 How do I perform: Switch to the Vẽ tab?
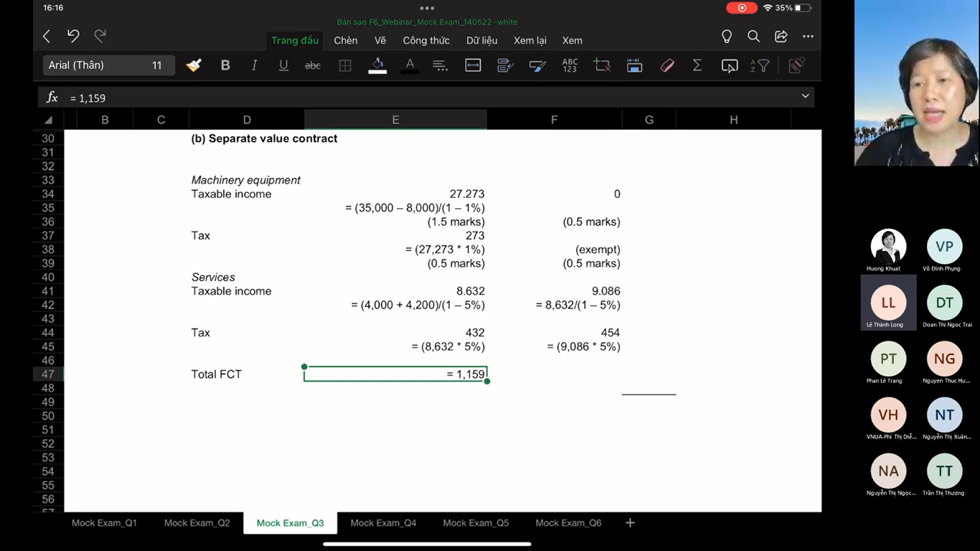(380, 40)
